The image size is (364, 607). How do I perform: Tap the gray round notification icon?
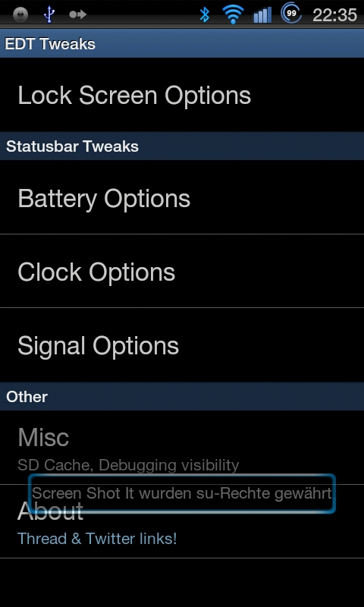(x=20, y=14)
